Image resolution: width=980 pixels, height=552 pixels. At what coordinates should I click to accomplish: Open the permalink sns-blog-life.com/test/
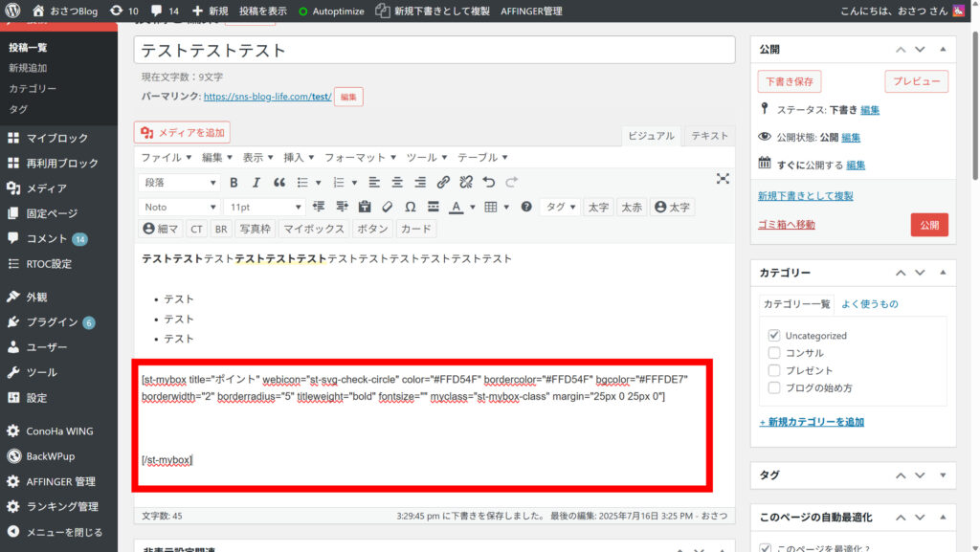268,97
